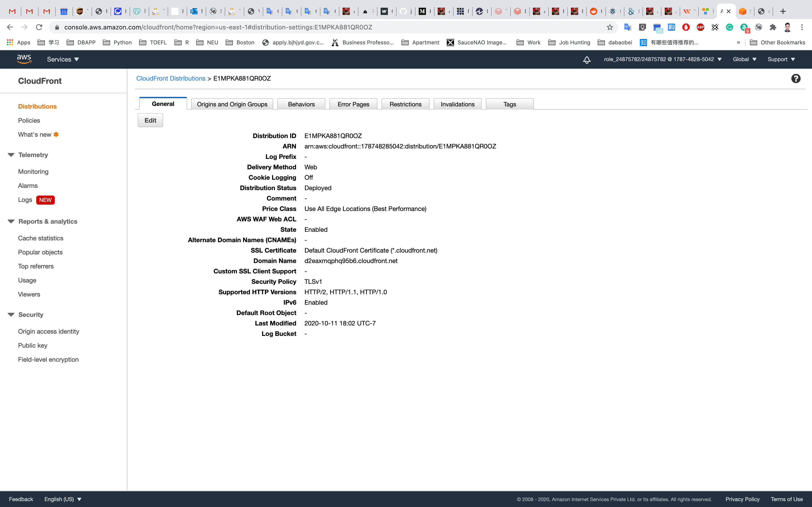Click the Adblock Plus extension icon

tap(700, 27)
